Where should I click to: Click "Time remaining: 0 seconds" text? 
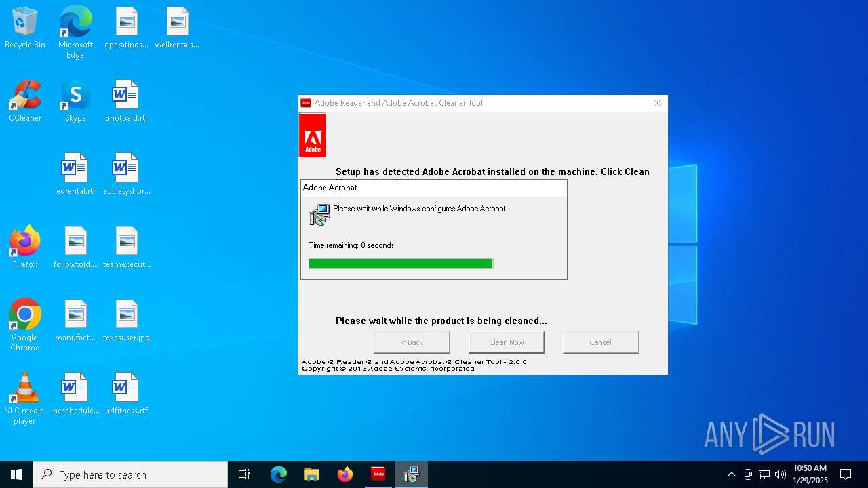[x=351, y=245]
